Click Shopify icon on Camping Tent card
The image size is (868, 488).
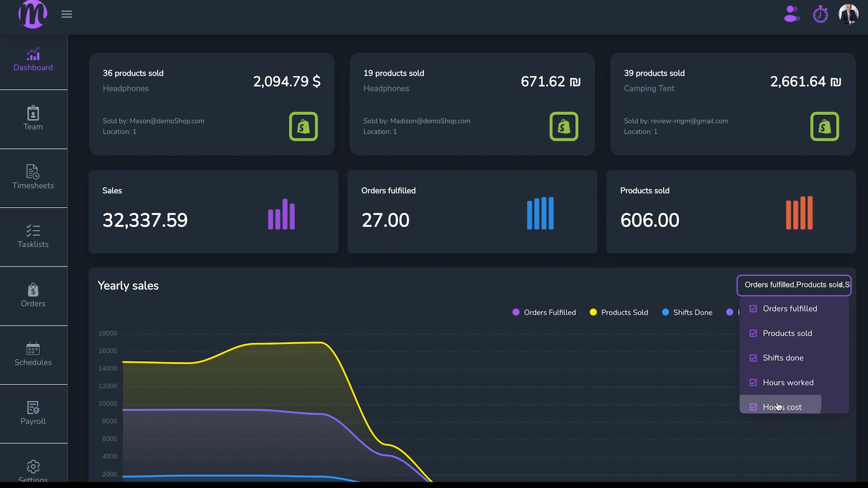pos(825,126)
